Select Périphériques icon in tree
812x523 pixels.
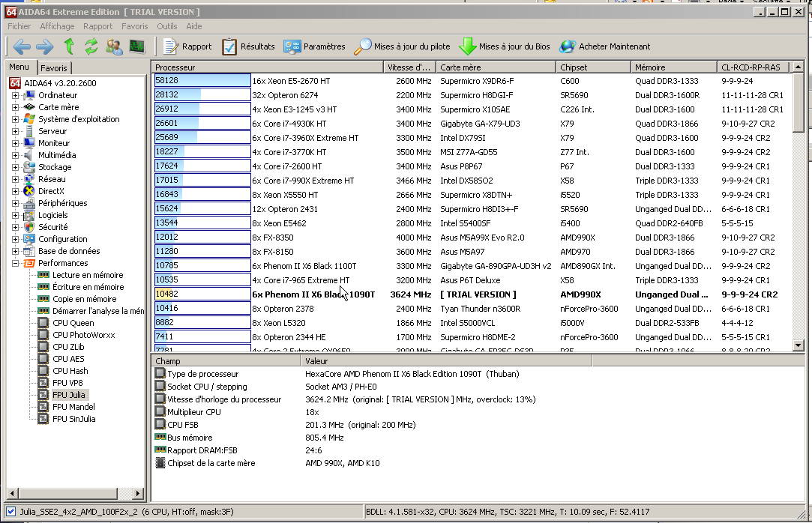29,203
